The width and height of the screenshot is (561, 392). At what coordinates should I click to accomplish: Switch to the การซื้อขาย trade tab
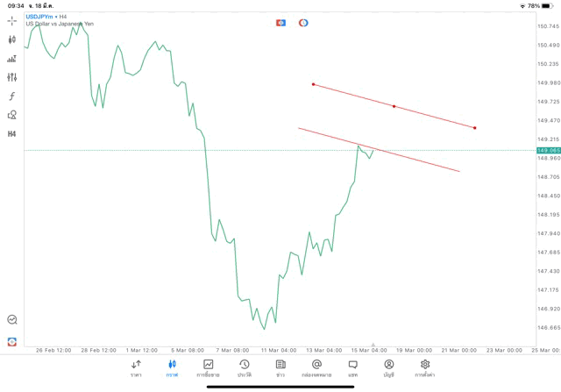click(x=208, y=368)
